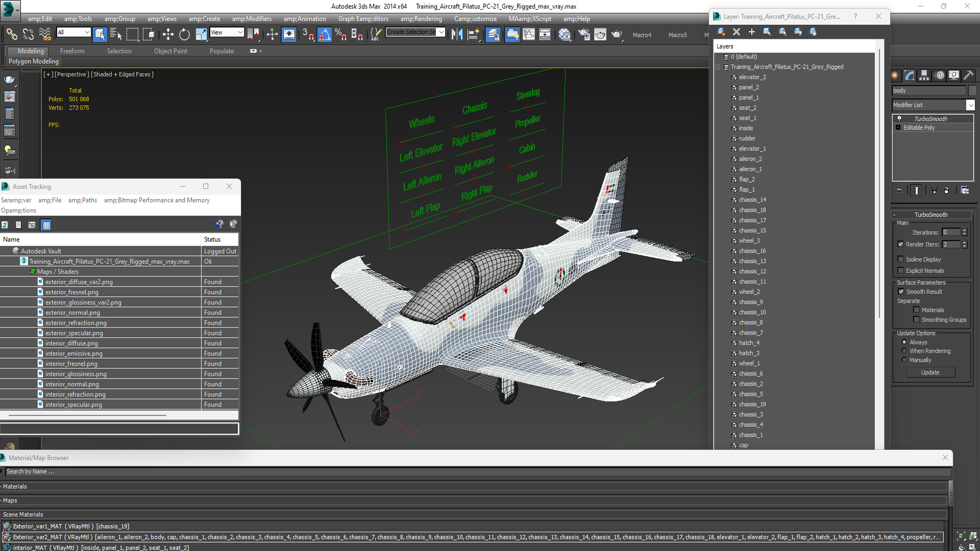Image resolution: width=980 pixels, height=551 pixels.
Task: Click the Iterations spinner arrows
Action: click(x=964, y=232)
